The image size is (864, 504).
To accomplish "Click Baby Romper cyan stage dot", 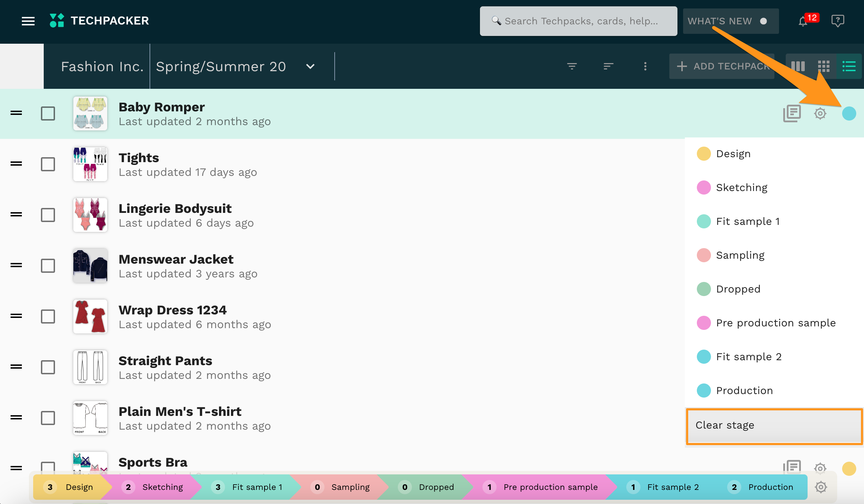I will click(x=849, y=113).
